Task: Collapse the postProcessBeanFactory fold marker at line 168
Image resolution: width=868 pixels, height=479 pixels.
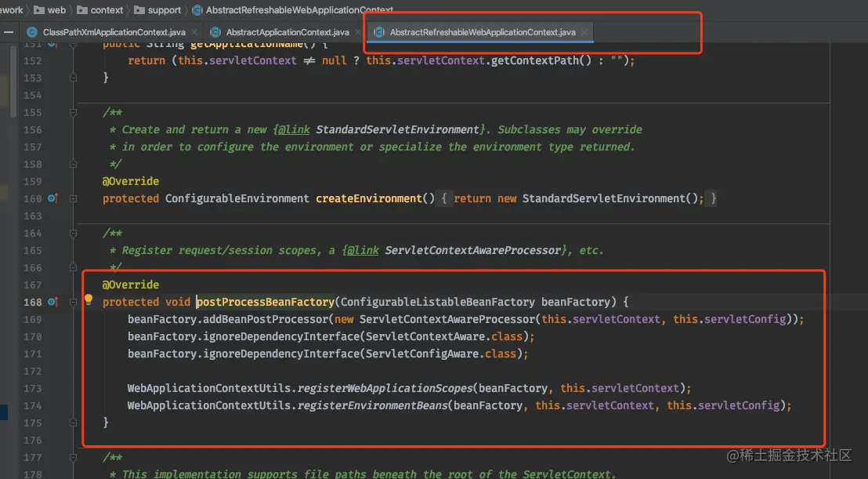Action: coord(73,302)
